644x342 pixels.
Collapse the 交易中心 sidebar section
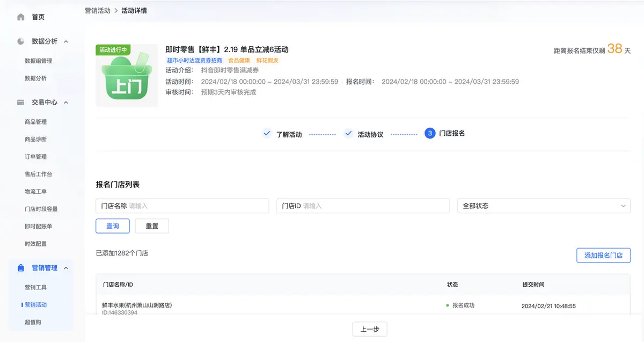click(66, 103)
